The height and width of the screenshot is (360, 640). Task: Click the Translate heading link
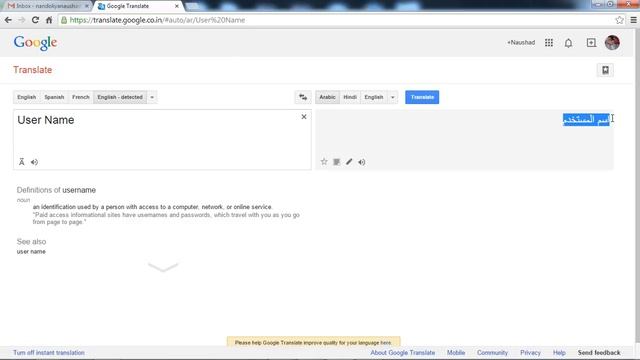click(x=33, y=70)
